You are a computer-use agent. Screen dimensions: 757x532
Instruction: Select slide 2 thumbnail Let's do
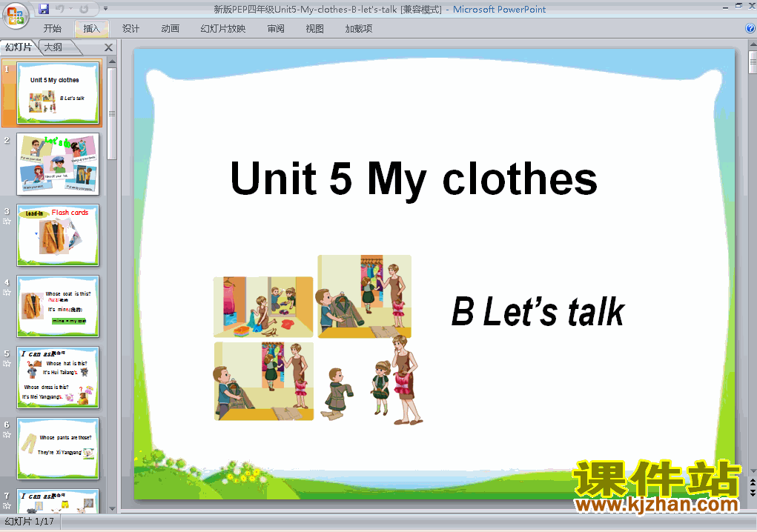click(x=58, y=164)
